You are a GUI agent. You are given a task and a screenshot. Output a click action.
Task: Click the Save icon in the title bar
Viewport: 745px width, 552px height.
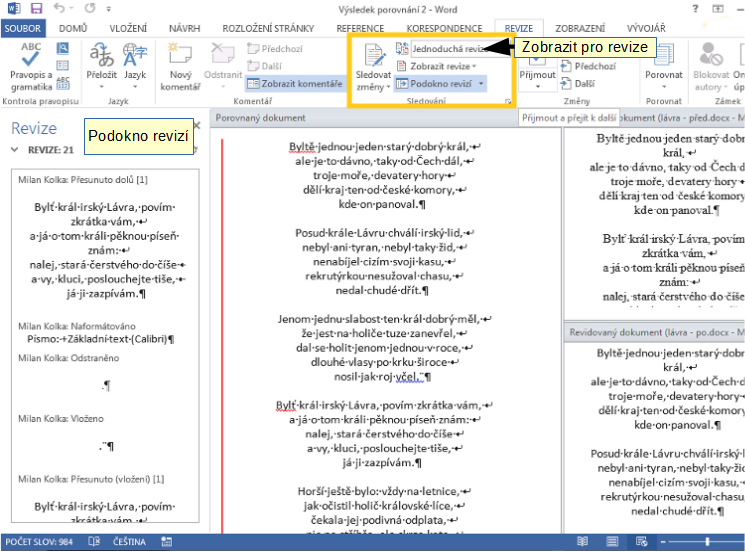36,8
